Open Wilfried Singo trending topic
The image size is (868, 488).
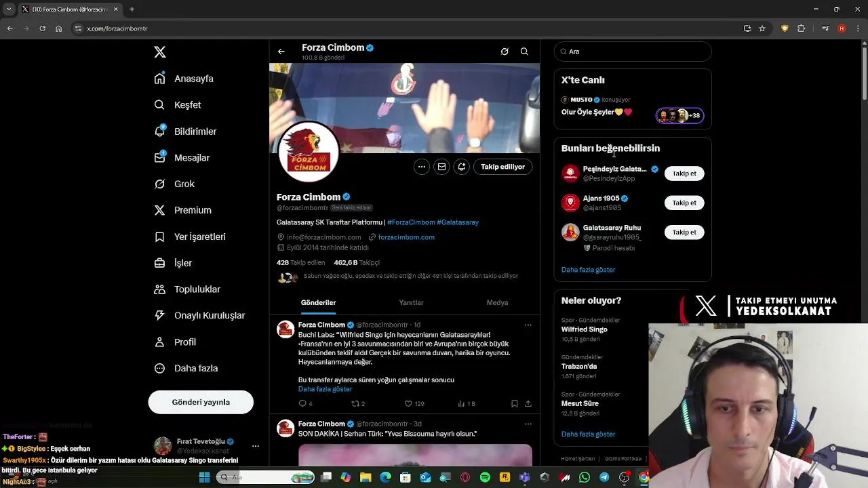click(585, 329)
